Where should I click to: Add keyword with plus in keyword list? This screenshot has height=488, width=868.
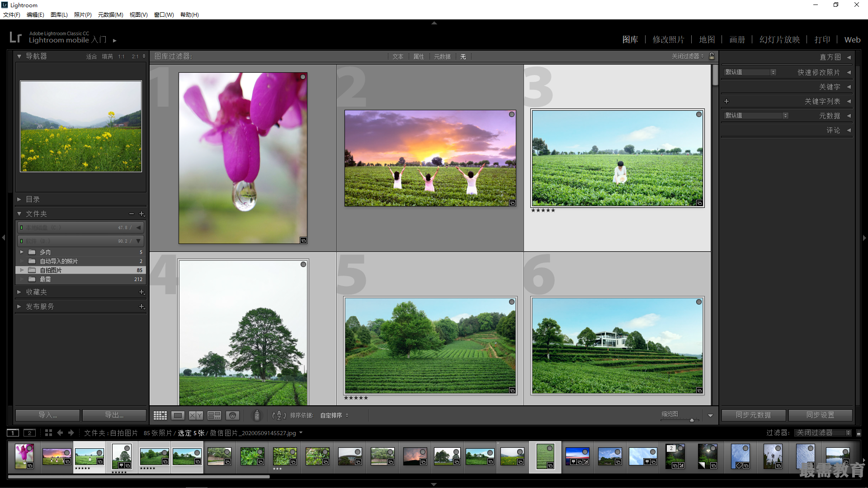tap(726, 101)
